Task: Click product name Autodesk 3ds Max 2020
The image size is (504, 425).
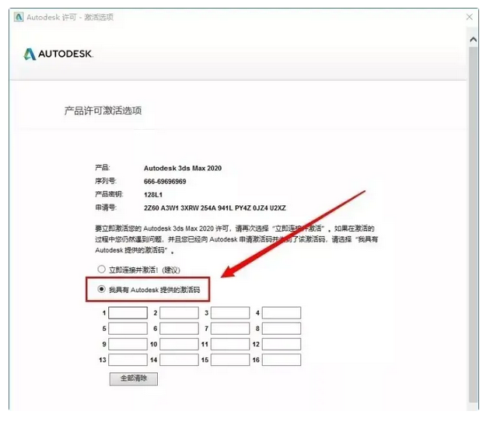Action: point(183,168)
